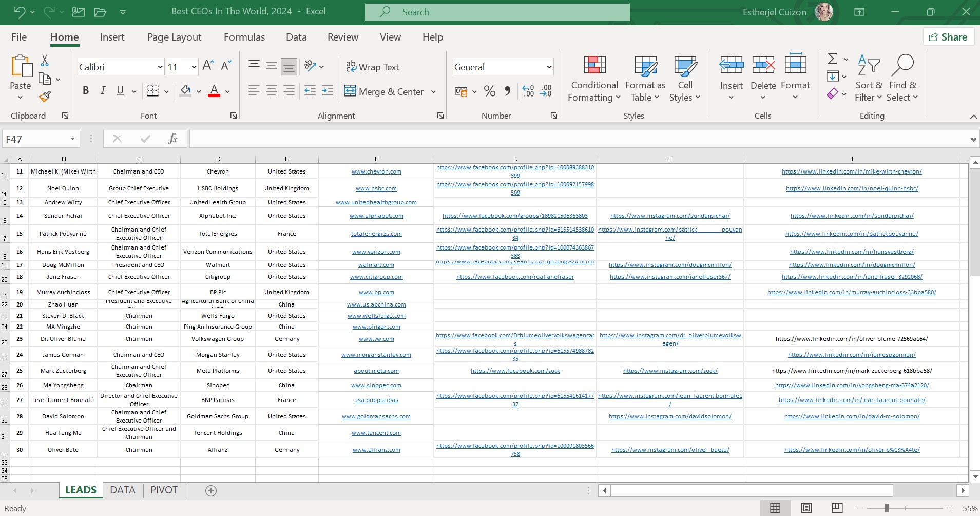Open the www.allianz.com link
980x516 pixels.
coord(376,450)
